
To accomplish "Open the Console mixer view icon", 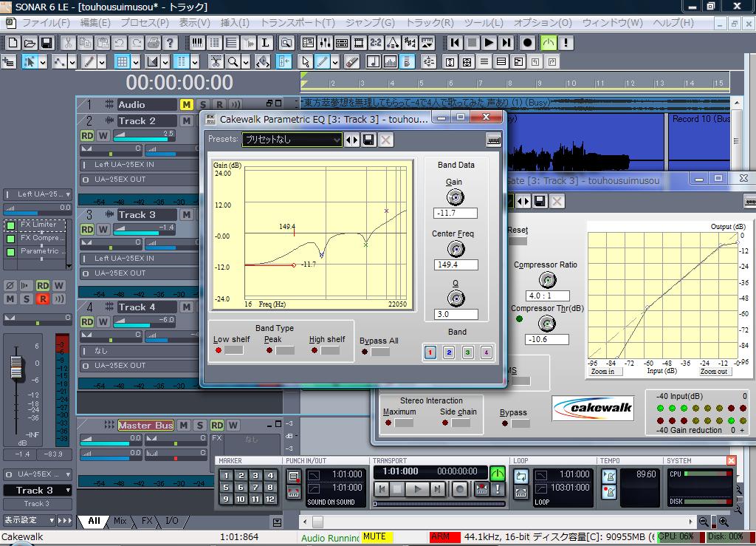I will [x=325, y=43].
